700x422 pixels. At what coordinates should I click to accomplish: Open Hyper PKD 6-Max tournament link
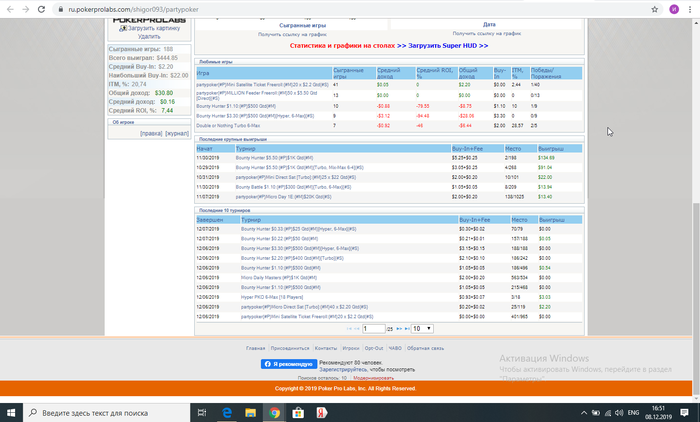(x=272, y=297)
